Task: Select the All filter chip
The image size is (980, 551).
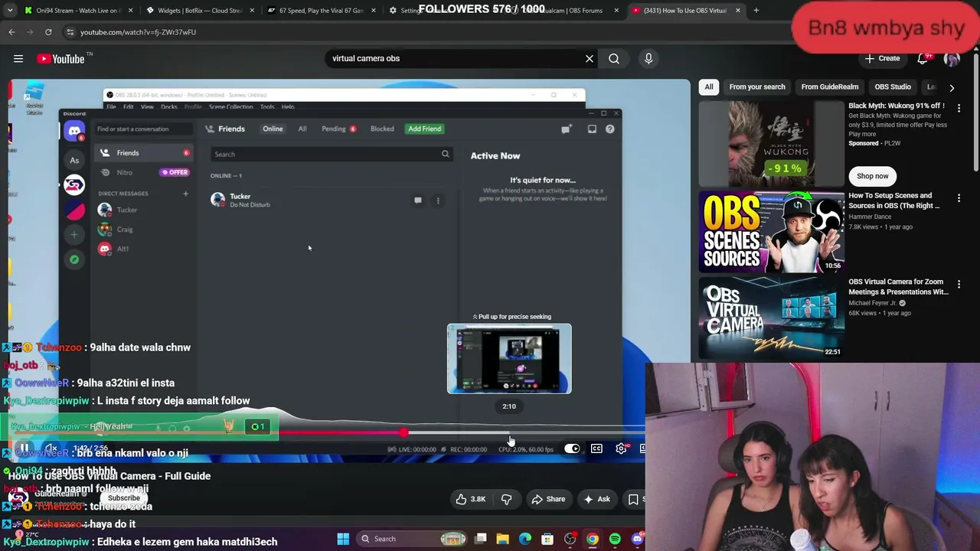Action: pyautogui.click(x=709, y=87)
